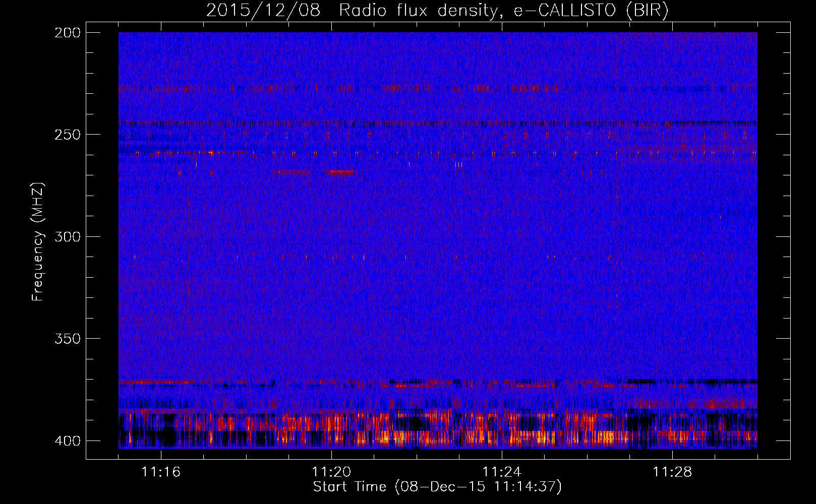This screenshot has width=816, height=504.
Task: Click the 'Start Time (08-Dec-15 11:14:37)' label
Action: [437, 487]
